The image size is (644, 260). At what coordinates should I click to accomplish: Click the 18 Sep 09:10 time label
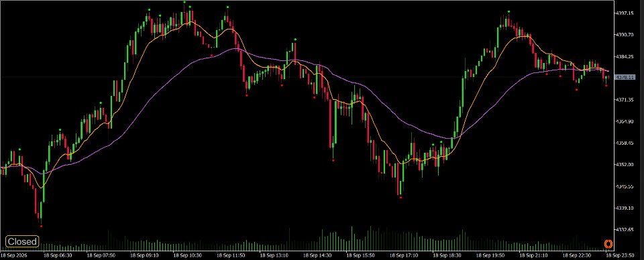(x=144, y=255)
